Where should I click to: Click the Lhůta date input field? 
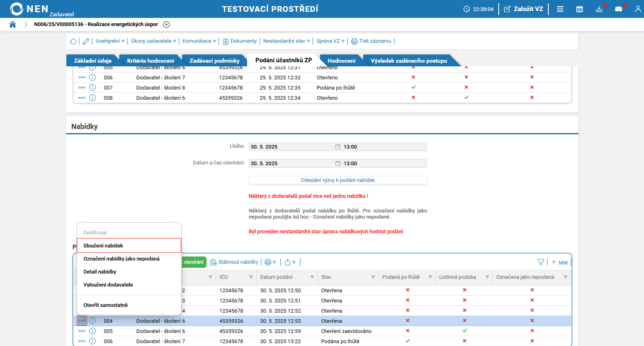(x=291, y=147)
